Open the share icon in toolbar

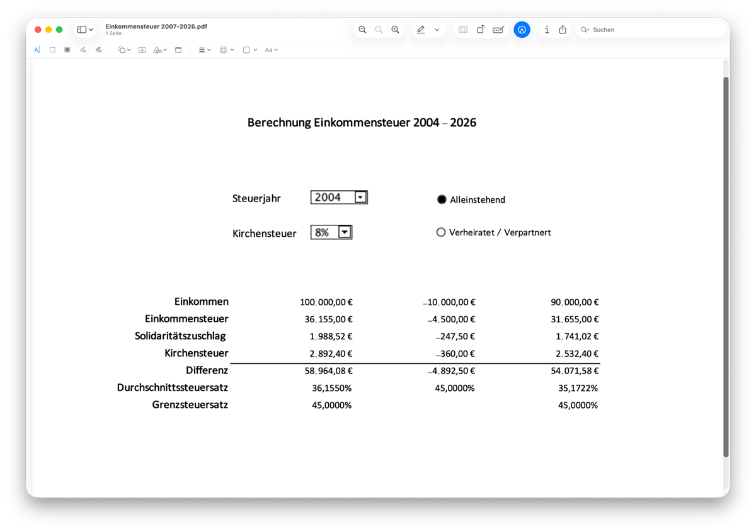[x=563, y=30]
